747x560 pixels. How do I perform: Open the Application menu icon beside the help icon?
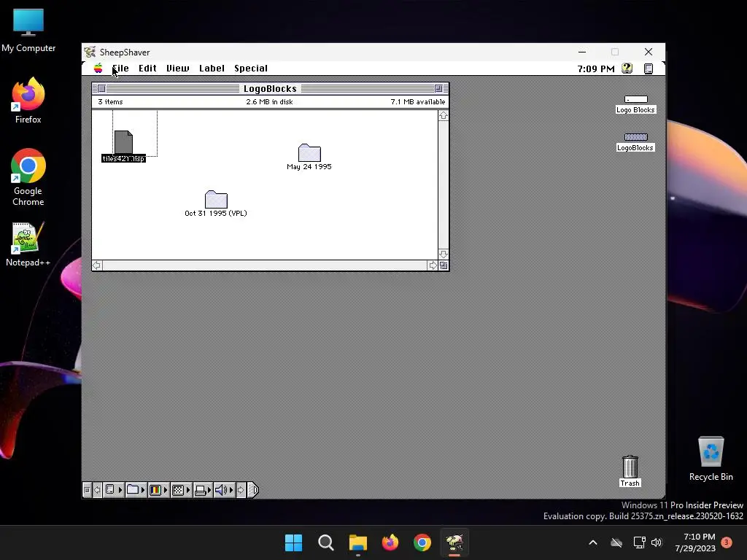(x=649, y=69)
